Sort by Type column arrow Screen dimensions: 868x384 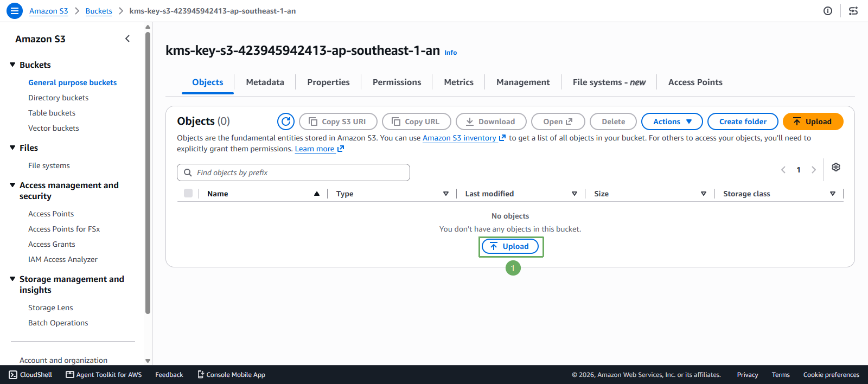(x=446, y=194)
